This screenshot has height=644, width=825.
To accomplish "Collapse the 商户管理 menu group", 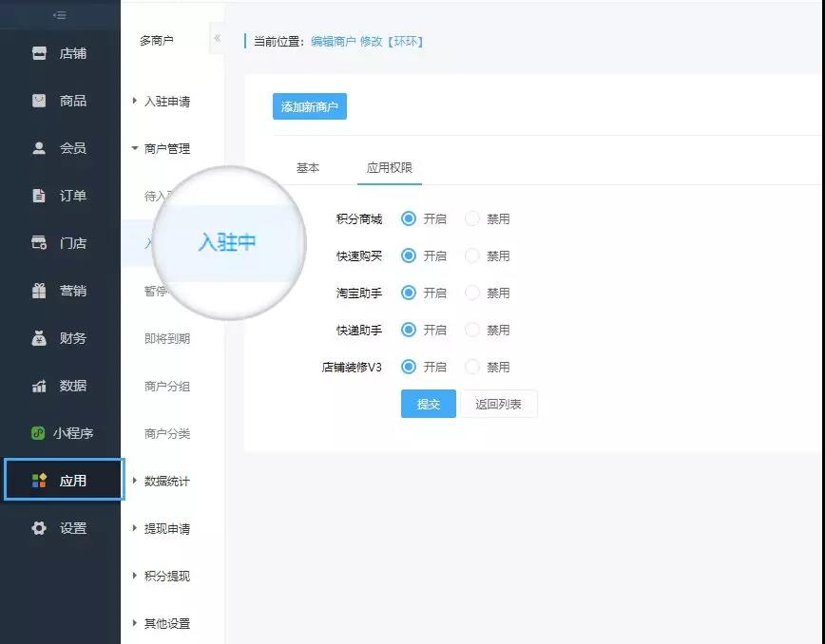I will coord(161,149).
